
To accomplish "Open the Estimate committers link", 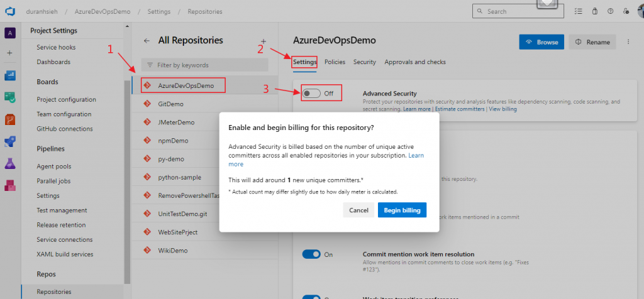I will (x=460, y=109).
